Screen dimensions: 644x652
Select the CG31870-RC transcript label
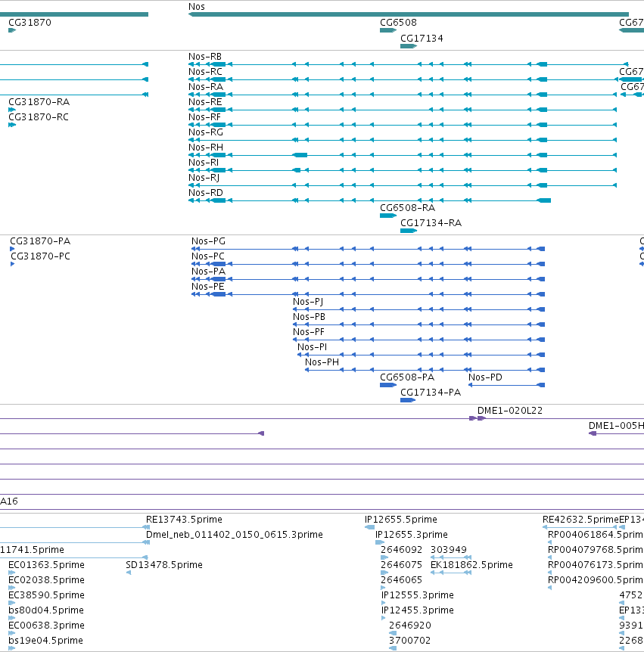click(39, 117)
